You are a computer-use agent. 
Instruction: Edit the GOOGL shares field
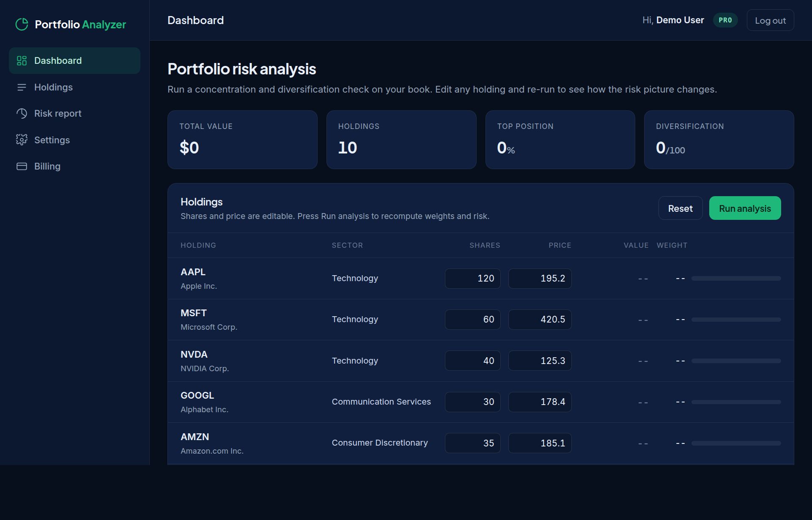pos(472,402)
